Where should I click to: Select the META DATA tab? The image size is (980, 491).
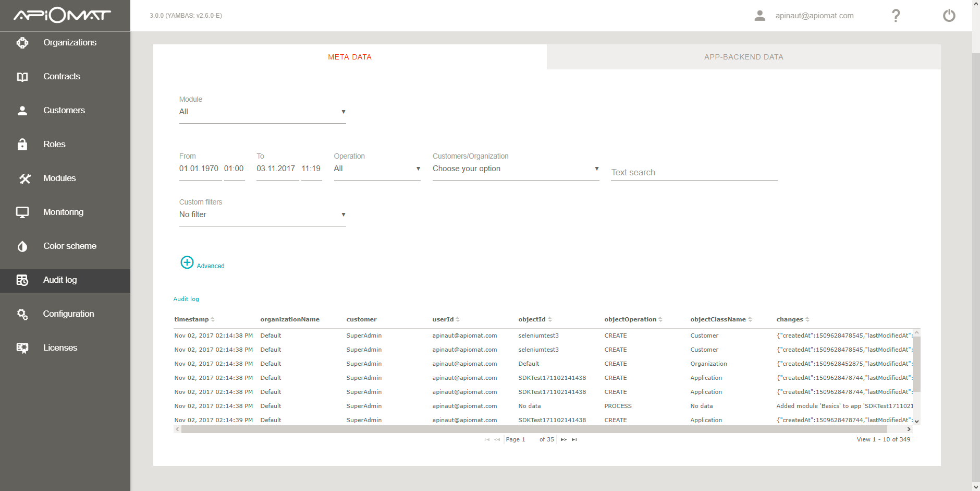coord(350,57)
